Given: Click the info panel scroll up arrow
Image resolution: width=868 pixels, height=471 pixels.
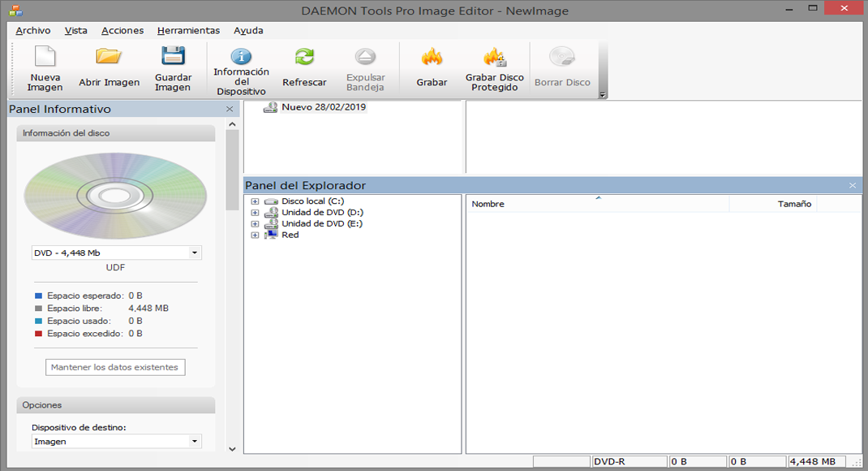Looking at the screenshot, I should click(233, 124).
